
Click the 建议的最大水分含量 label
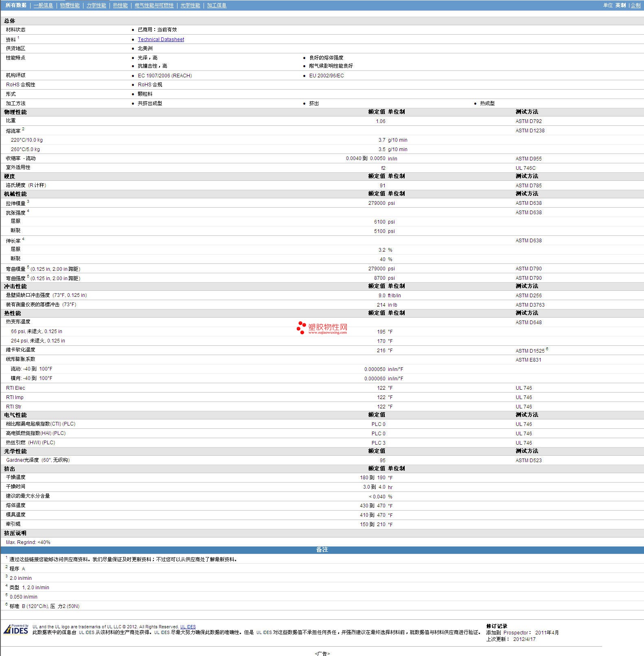point(28,496)
